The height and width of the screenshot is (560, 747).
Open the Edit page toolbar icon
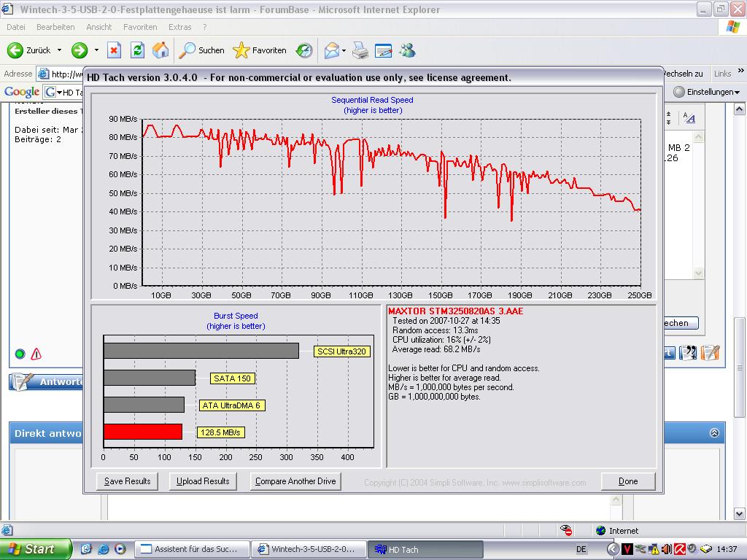click(x=384, y=50)
